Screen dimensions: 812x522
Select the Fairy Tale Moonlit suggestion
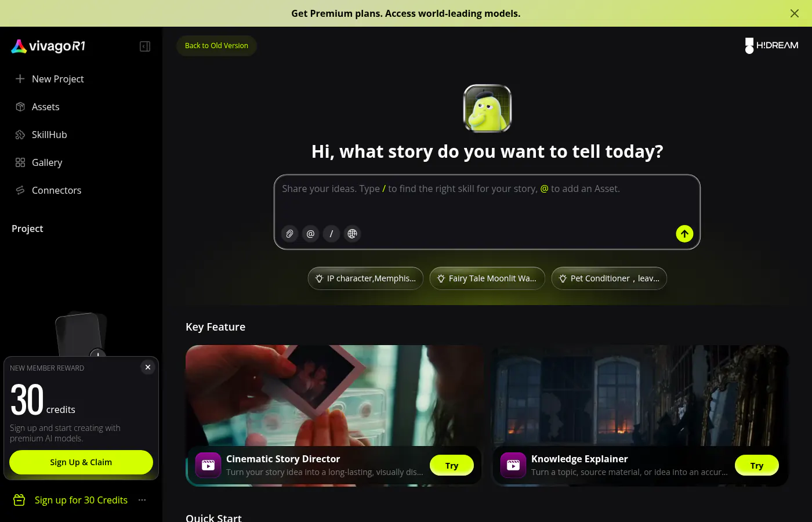point(487,278)
